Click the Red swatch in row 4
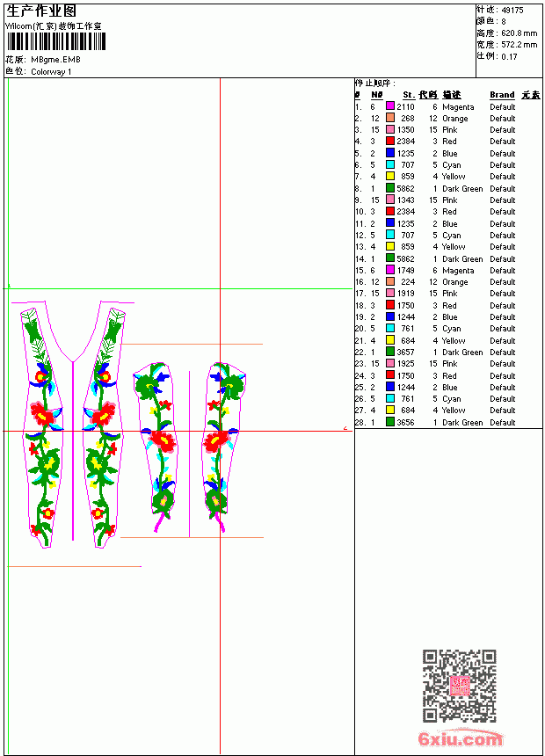545x756 pixels. pos(390,141)
